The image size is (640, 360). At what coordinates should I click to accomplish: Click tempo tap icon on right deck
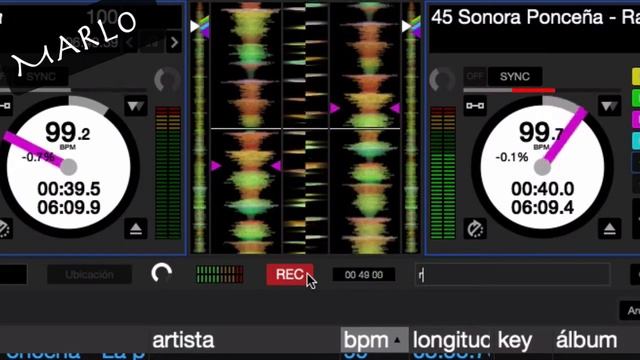475,229
